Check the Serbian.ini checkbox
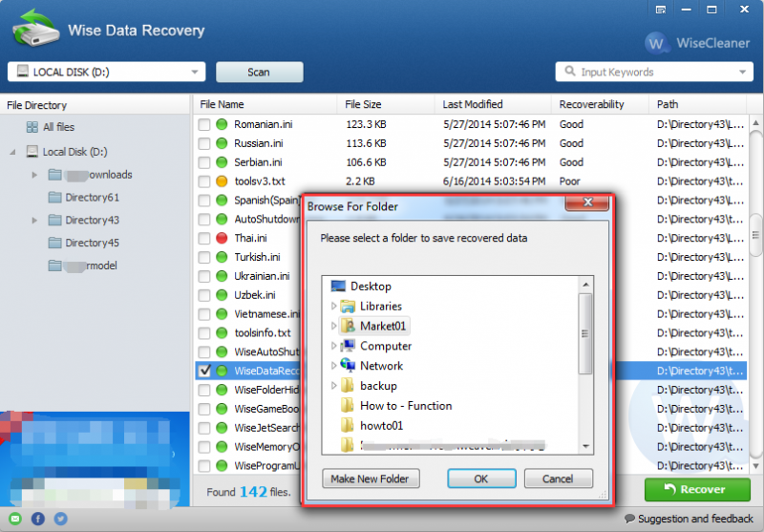This screenshot has height=532, width=764. (204, 162)
